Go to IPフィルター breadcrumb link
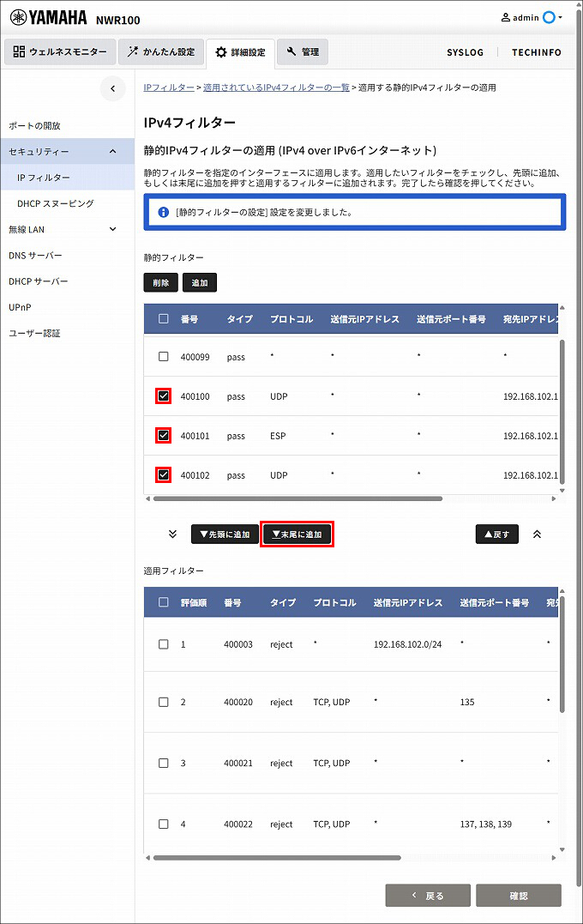Screen dimensions: 583x924 [x=169, y=88]
